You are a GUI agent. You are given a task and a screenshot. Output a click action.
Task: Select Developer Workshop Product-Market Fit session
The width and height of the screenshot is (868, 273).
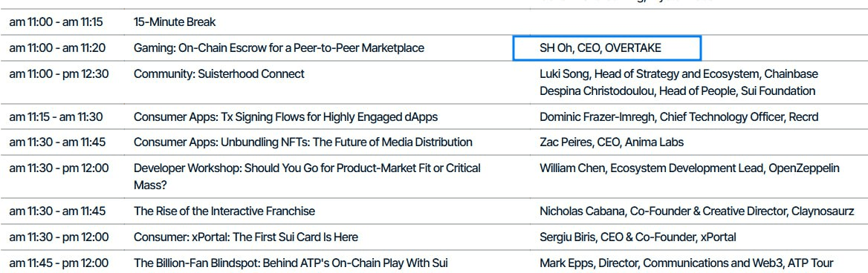(307, 177)
